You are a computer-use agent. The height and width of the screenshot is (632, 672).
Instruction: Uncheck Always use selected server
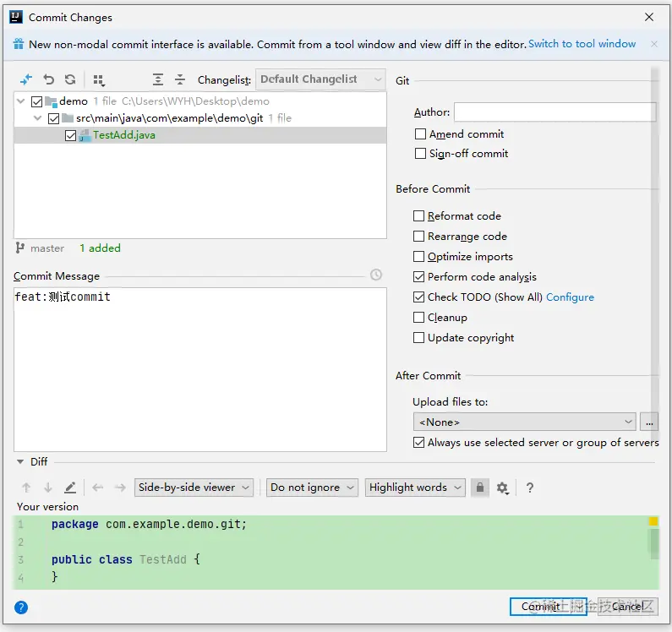tap(418, 442)
